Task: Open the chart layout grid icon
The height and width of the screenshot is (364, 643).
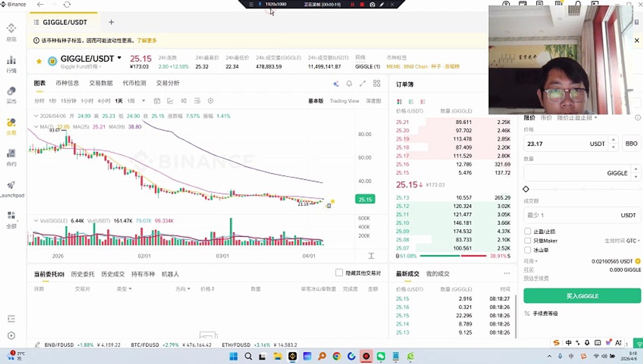Action: point(377,84)
